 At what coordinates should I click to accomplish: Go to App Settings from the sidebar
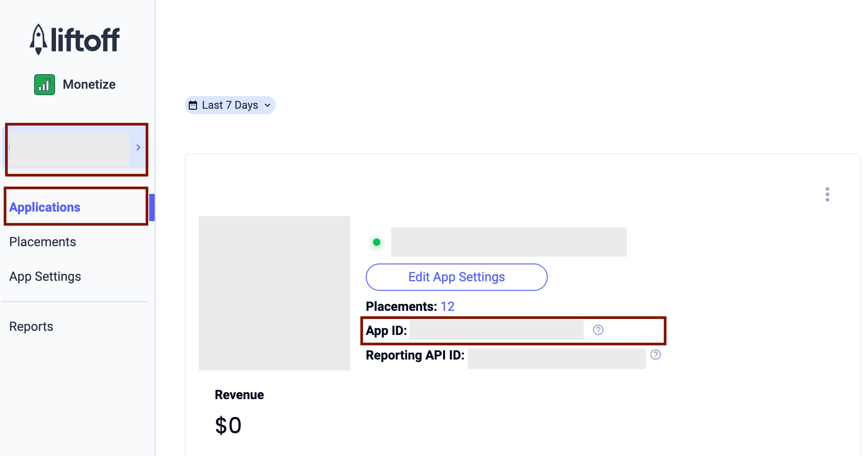click(45, 276)
